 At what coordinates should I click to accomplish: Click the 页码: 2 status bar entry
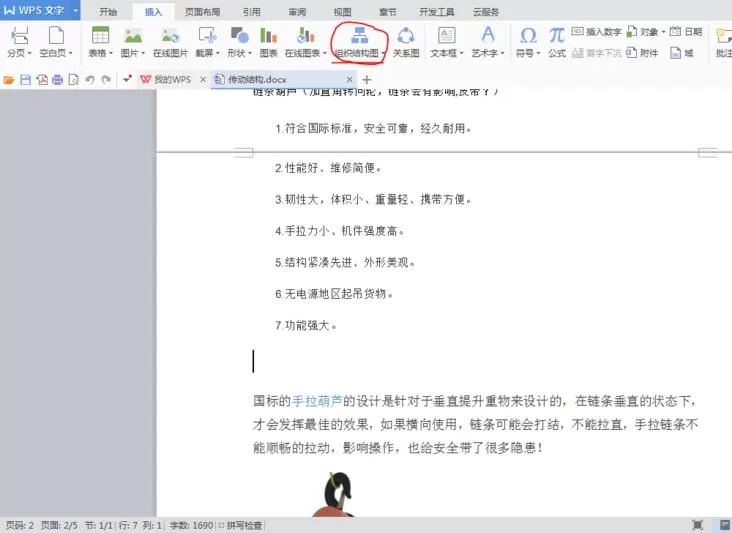click(19, 526)
